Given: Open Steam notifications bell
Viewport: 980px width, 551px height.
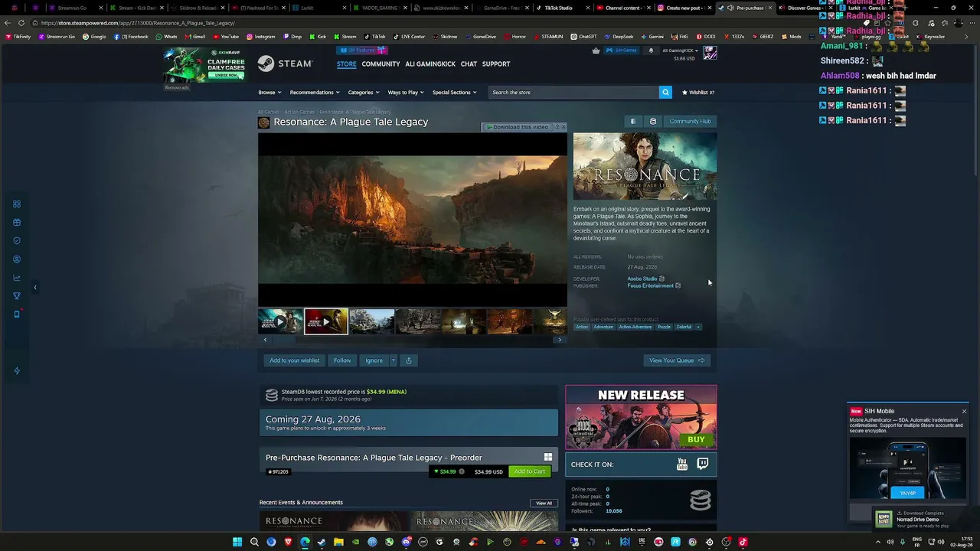Looking at the screenshot, I should 651,51.
